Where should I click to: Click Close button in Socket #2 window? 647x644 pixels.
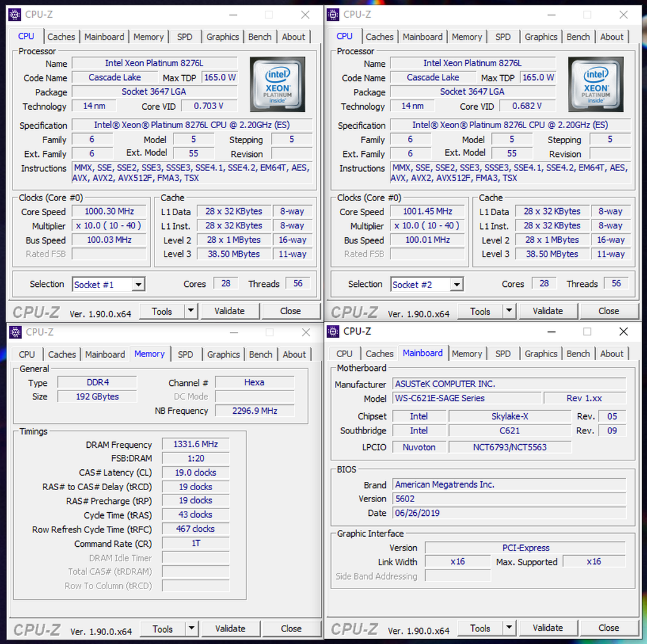609,311
